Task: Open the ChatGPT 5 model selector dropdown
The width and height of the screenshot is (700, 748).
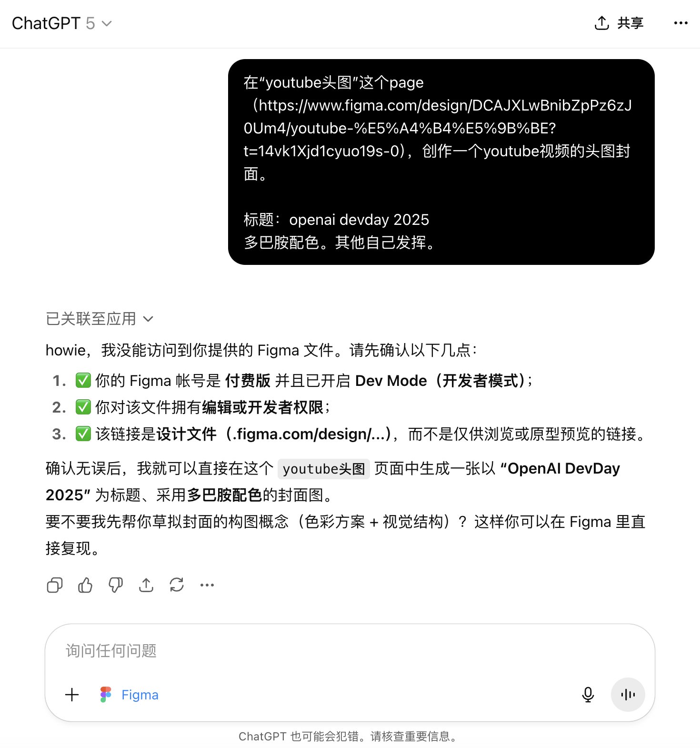Action: pyautogui.click(x=62, y=23)
